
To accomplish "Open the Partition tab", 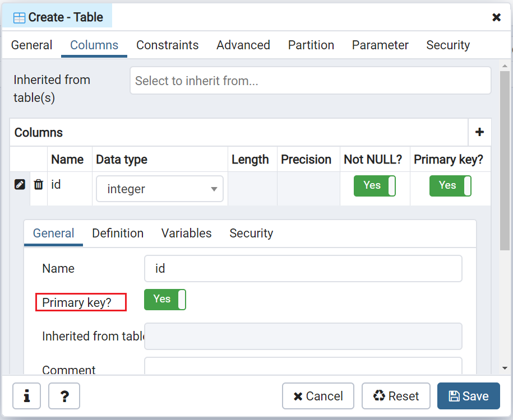I will pos(311,45).
